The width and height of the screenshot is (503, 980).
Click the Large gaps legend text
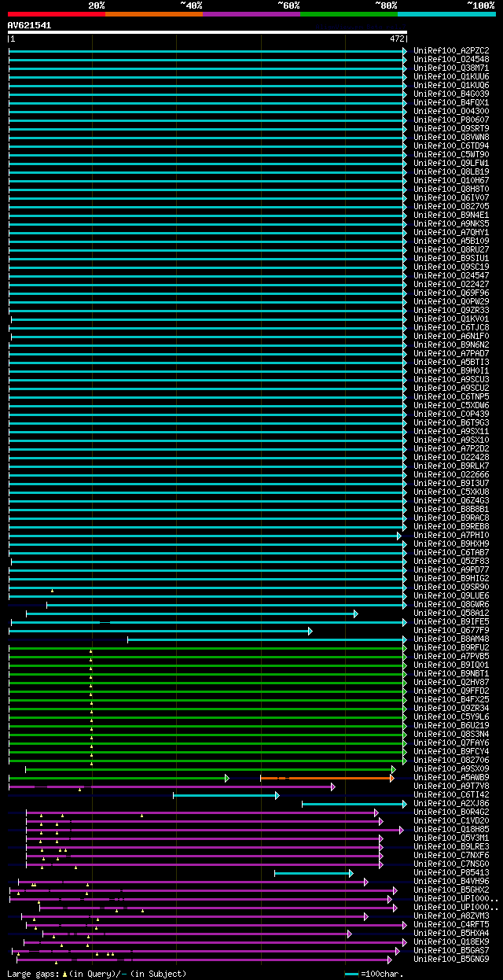click(x=97, y=974)
